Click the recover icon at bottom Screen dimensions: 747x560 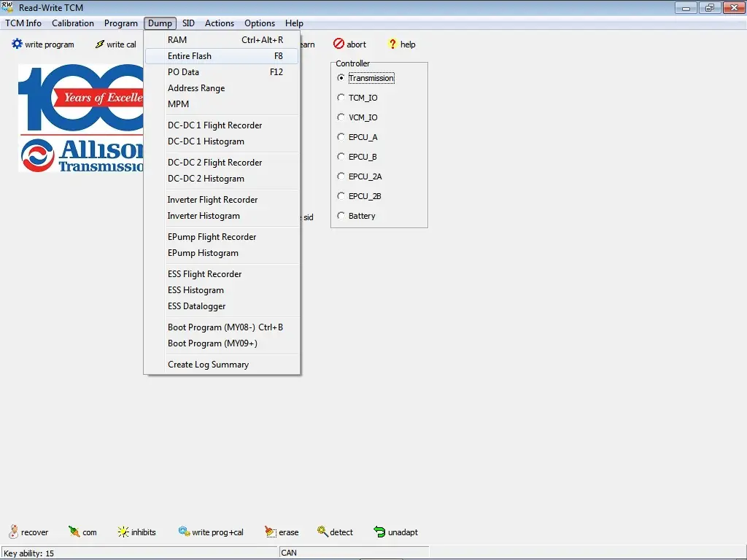coord(13,532)
